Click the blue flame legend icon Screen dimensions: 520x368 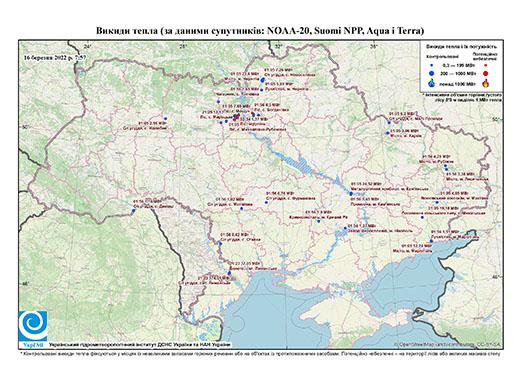pos(432,83)
